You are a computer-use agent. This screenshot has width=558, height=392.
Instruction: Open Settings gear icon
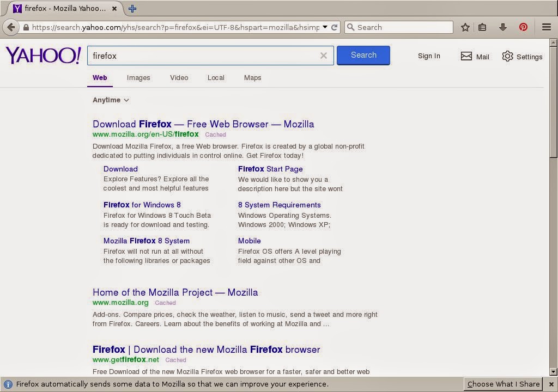click(507, 56)
